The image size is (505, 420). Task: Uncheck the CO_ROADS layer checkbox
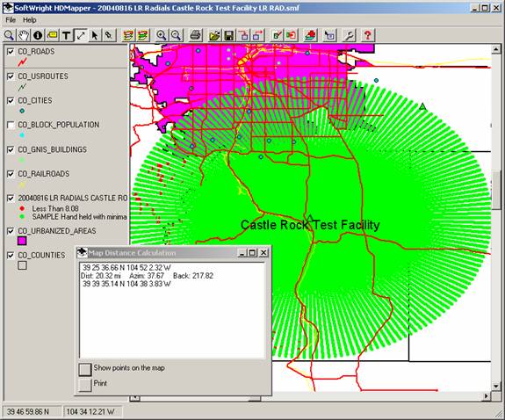(x=11, y=52)
